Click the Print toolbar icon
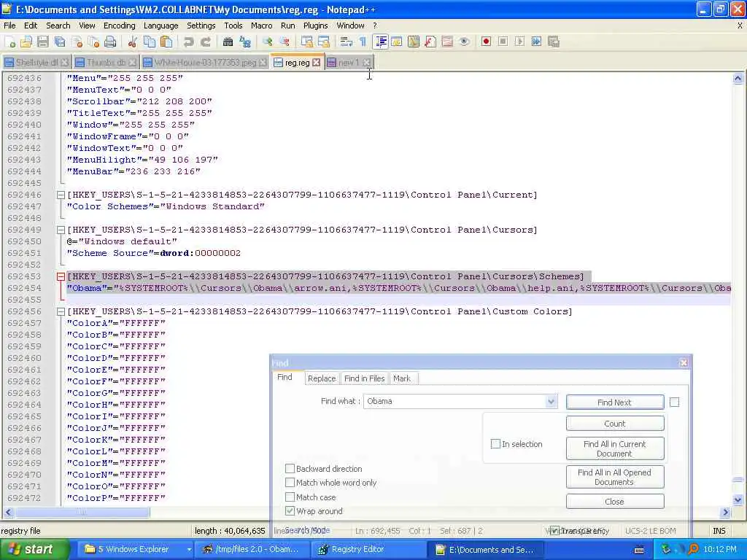747x560 pixels. tap(110, 42)
